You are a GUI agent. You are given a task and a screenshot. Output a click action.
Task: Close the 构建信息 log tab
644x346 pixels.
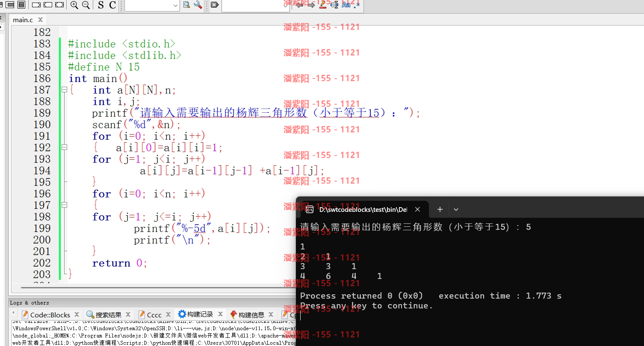pos(271,315)
